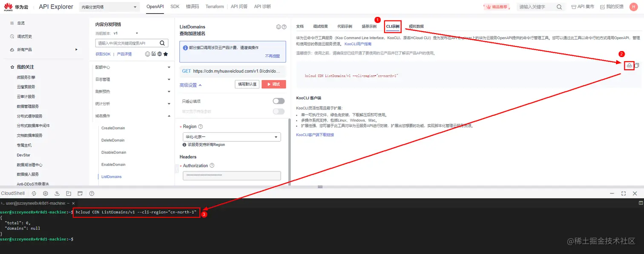Screen dimensions: 644x254
Task: Click the red 调试 debug button
Action: (x=274, y=84)
